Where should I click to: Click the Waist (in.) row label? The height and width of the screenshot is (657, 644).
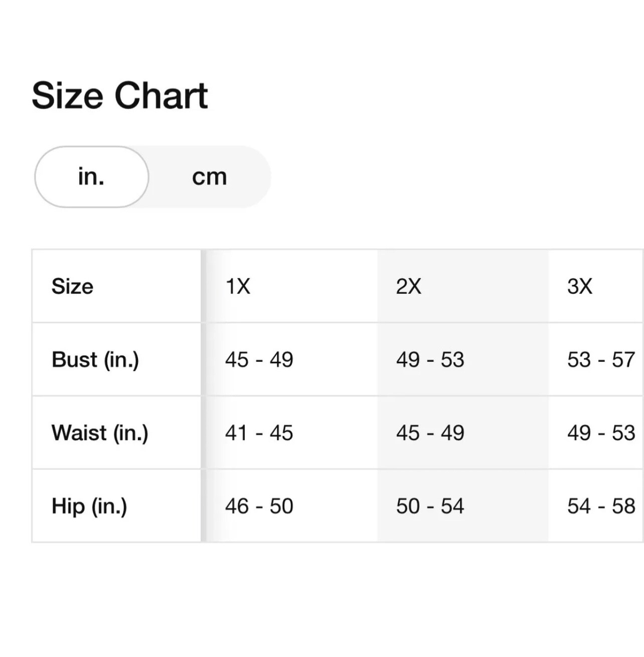pos(100,433)
